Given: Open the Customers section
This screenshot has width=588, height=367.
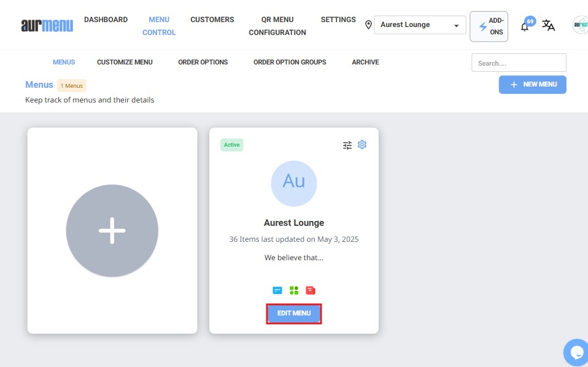Looking at the screenshot, I should pyautogui.click(x=212, y=20).
